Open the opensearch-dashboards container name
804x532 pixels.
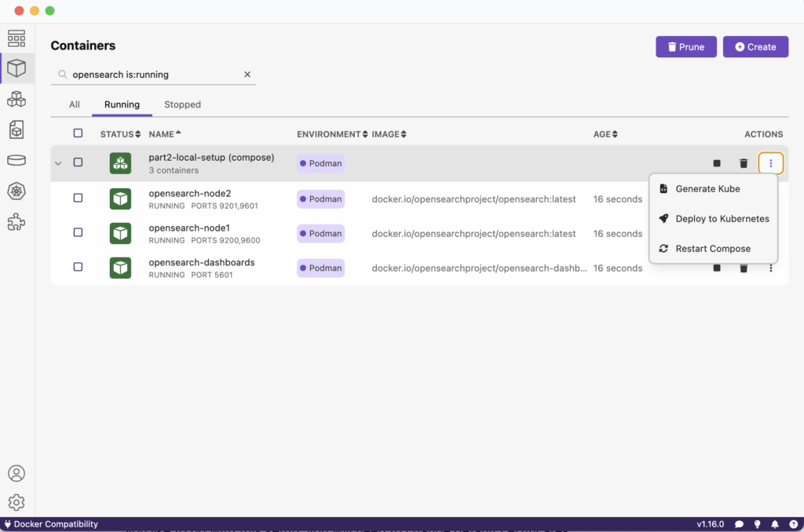point(202,262)
